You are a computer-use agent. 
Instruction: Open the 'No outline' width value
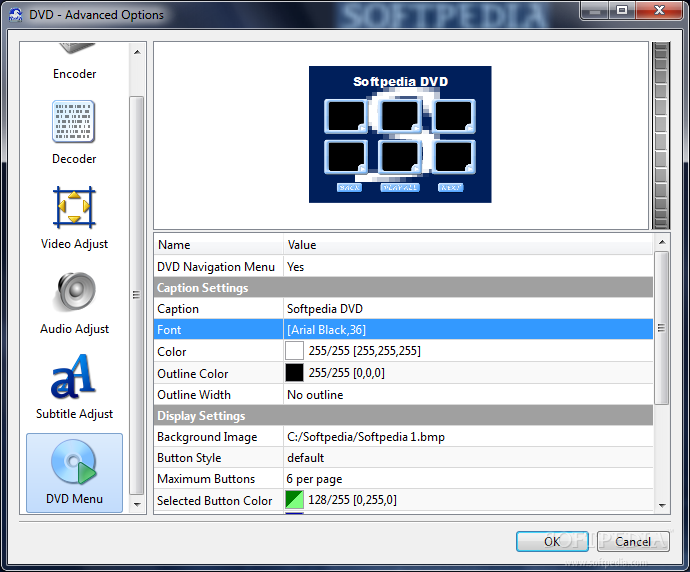coord(315,395)
